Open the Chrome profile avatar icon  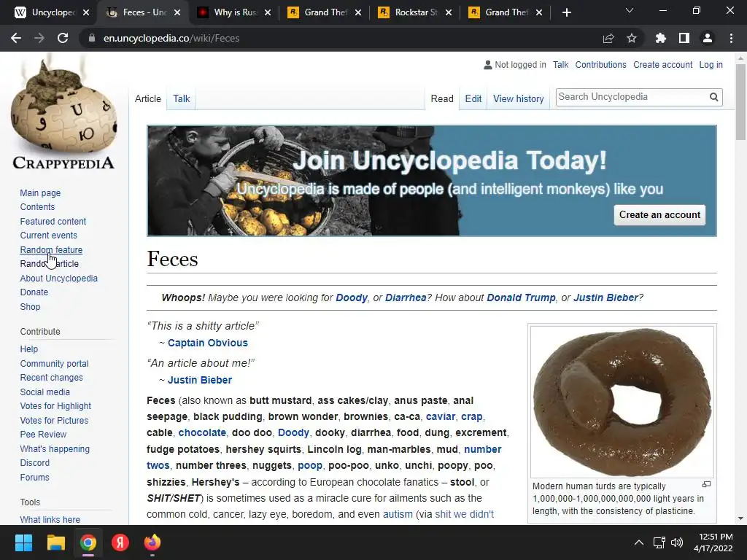pyautogui.click(x=708, y=38)
